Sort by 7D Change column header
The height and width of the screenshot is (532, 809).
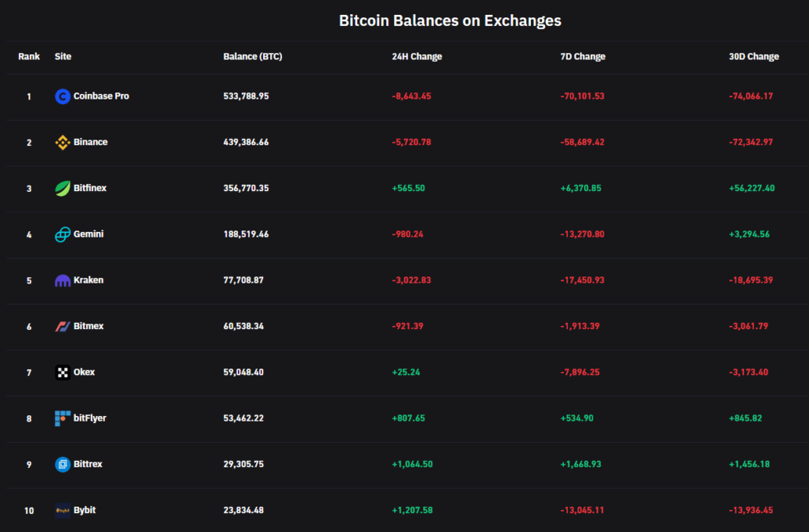coord(582,57)
